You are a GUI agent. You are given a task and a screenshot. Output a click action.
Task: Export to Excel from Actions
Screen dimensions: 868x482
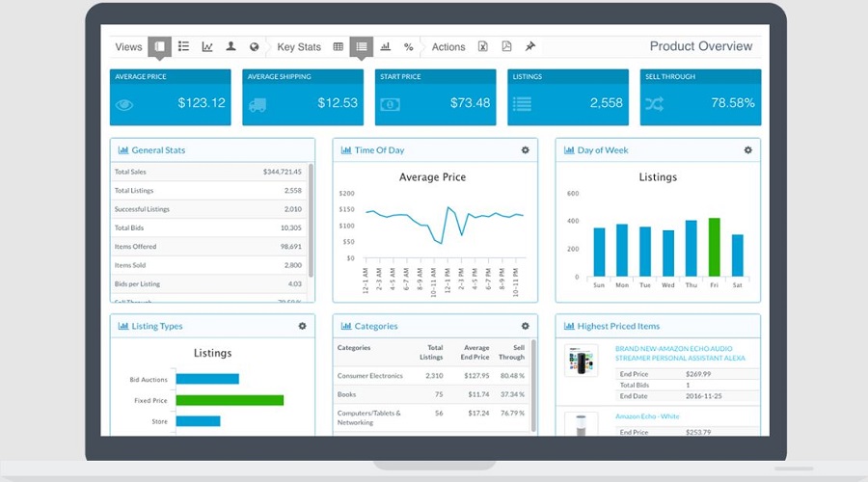point(483,46)
